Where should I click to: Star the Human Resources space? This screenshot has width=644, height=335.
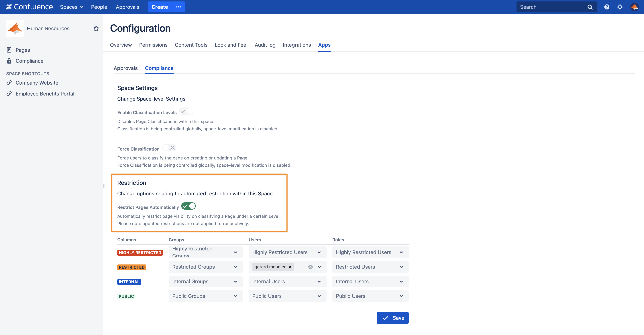tap(96, 28)
